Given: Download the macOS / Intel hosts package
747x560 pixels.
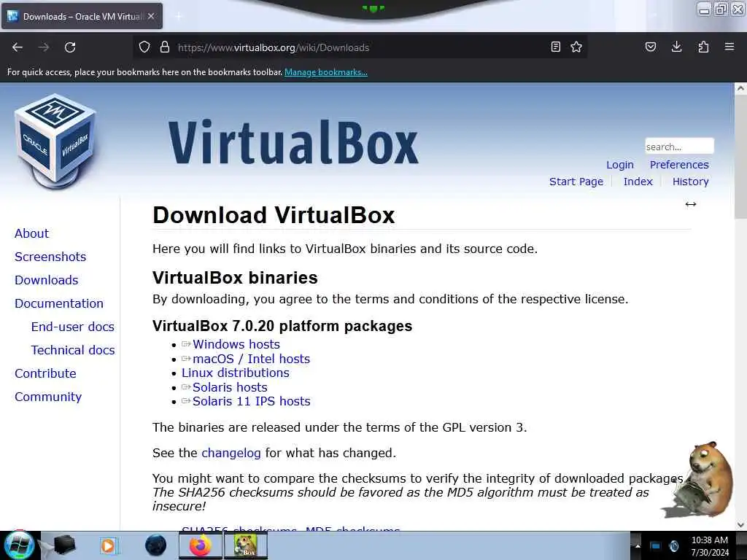Looking at the screenshot, I should coord(251,359).
